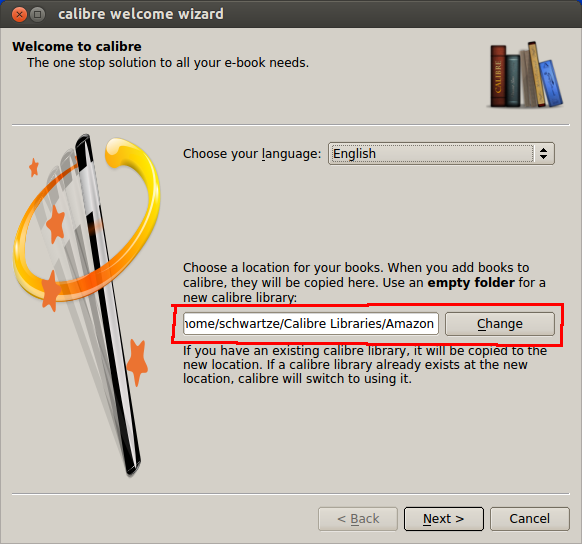
Task: Close the calibre welcome wizard window
Action: [19, 14]
